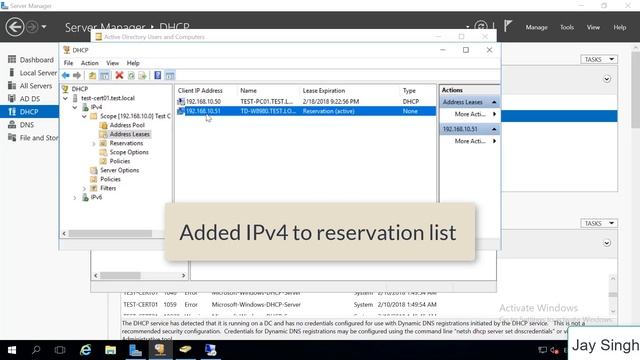640x360 pixels.
Task: Click the DHCP root trophy icon in tree
Action: [65, 89]
